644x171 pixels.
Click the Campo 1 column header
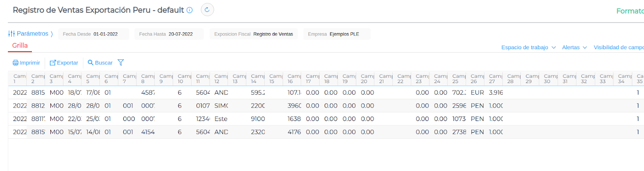click(x=19, y=79)
